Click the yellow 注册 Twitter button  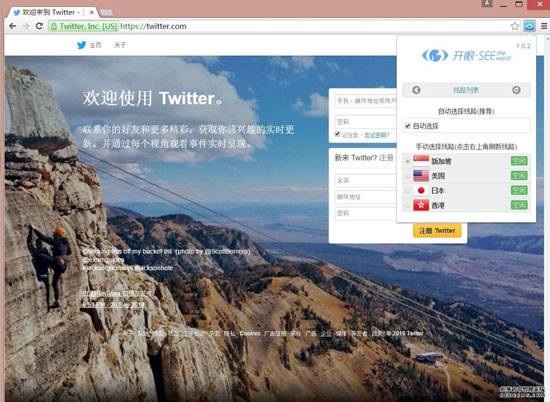pyautogui.click(x=437, y=231)
